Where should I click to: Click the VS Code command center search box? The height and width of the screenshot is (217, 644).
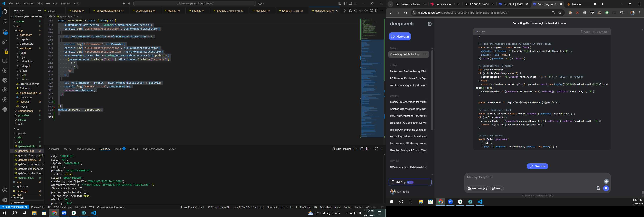click(194, 3)
